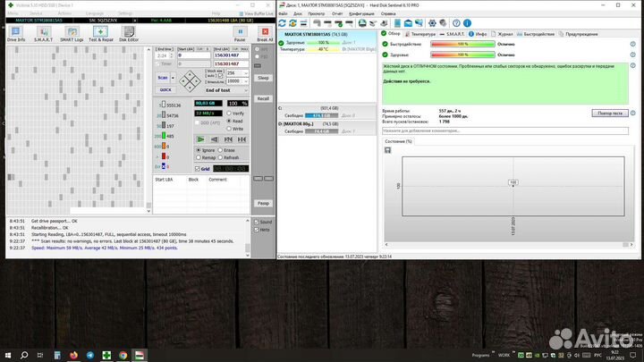
Task: Switch to the Быстродействие tab
Action: [x=536, y=34]
